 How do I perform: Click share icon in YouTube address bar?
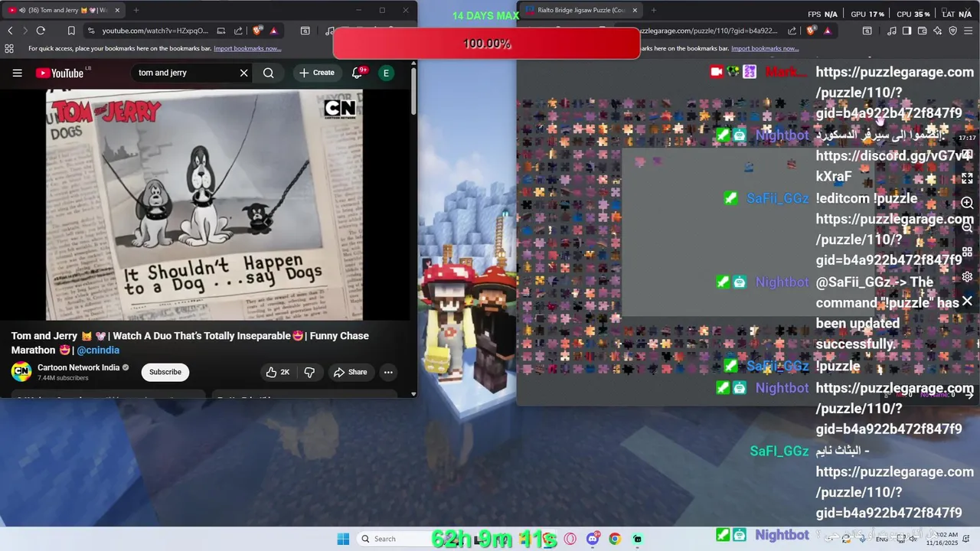[238, 31]
